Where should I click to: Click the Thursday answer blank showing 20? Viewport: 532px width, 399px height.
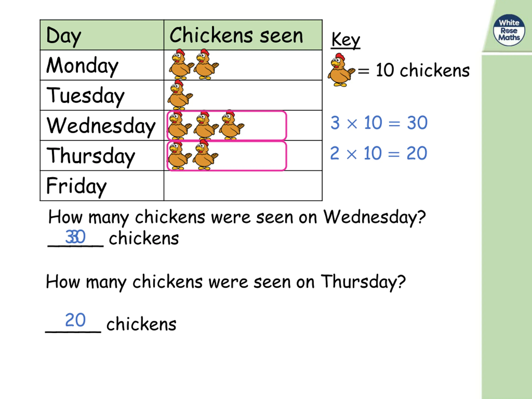click(x=75, y=321)
